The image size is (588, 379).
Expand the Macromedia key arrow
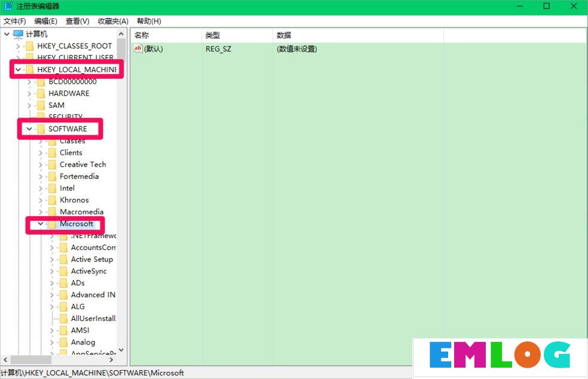coord(41,212)
